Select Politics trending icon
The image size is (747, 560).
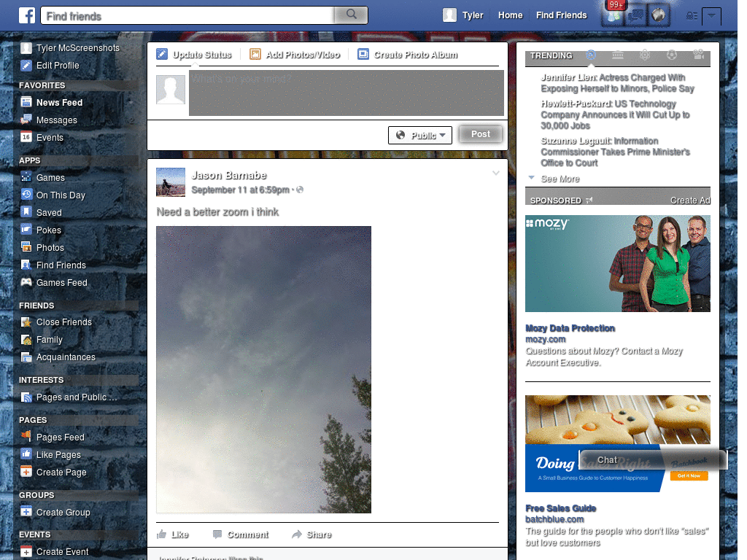coord(617,55)
